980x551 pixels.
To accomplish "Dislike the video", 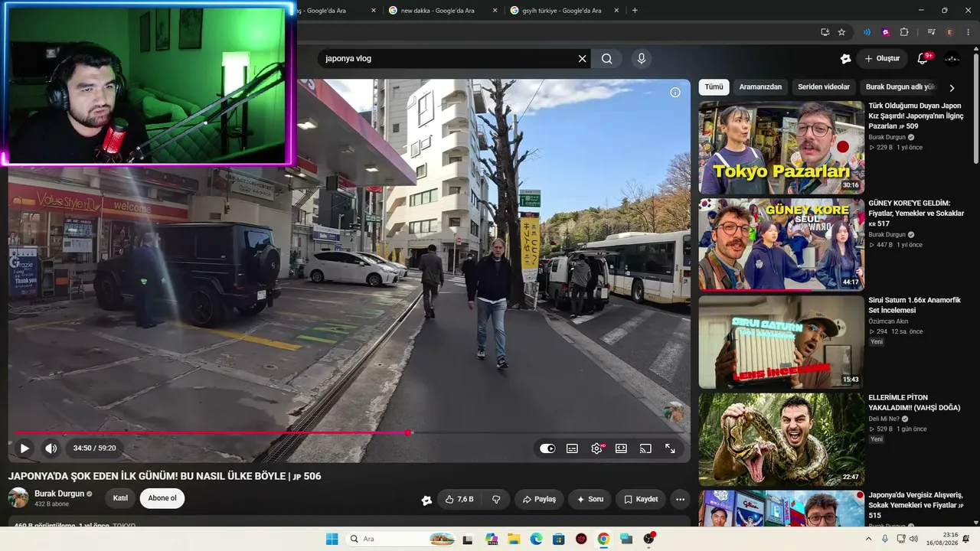I will point(496,499).
